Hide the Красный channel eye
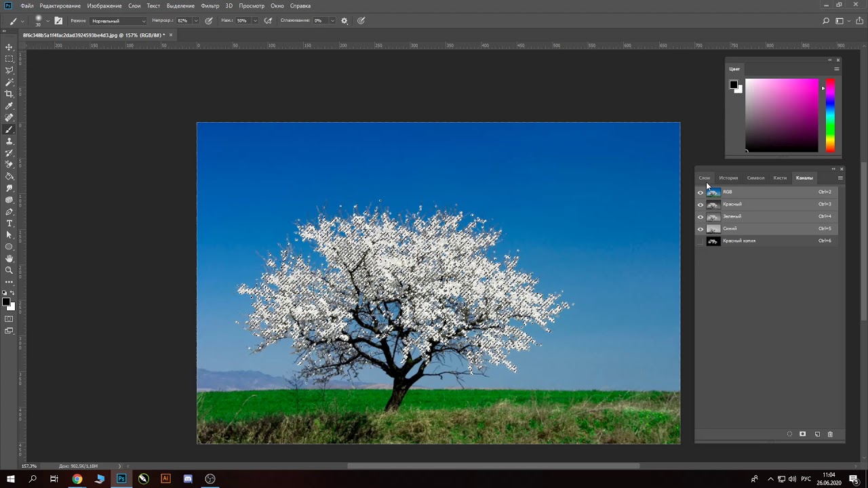Image resolution: width=868 pixels, height=488 pixels. coord(701,204)
